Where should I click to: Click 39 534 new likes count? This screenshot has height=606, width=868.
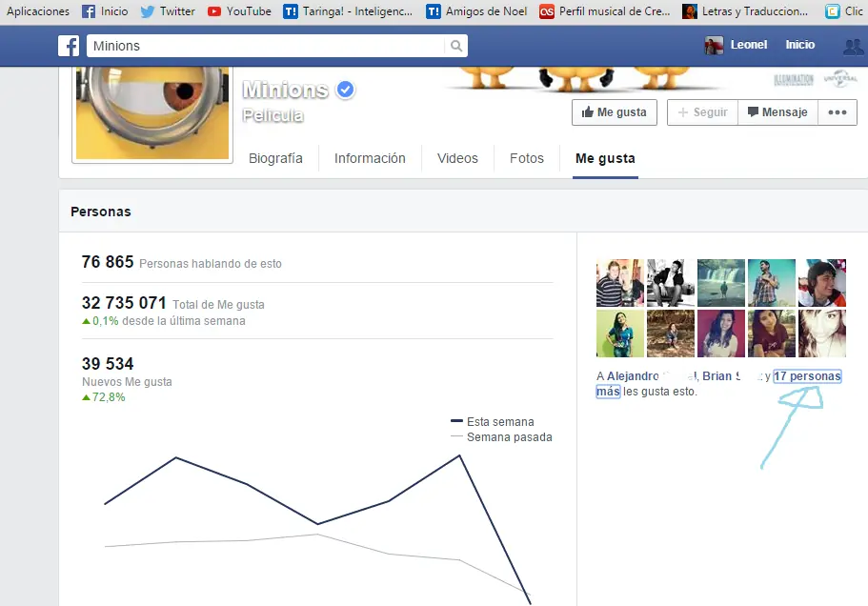pos(108,364)
